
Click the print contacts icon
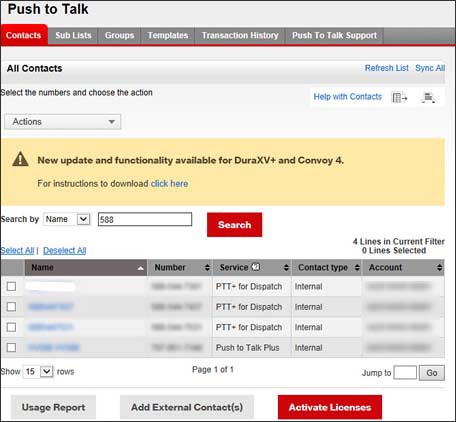428,97
